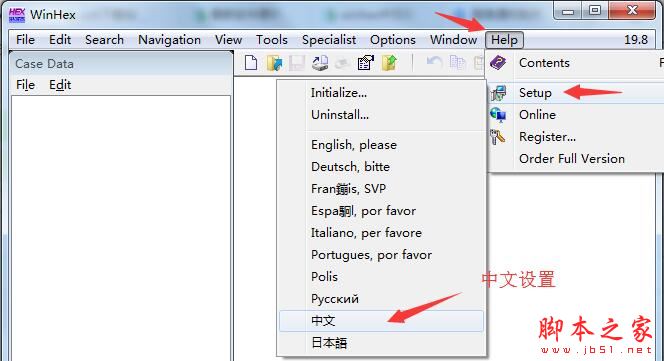Open the File menu in main menu bar
The width and height of the screenshot is (664, 361).
pos(25,40)
